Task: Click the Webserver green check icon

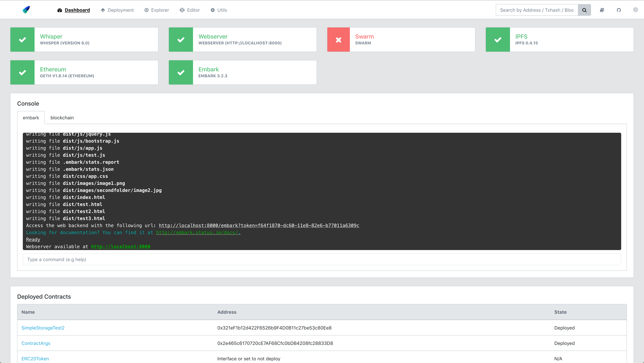Action: coord(181,40)
